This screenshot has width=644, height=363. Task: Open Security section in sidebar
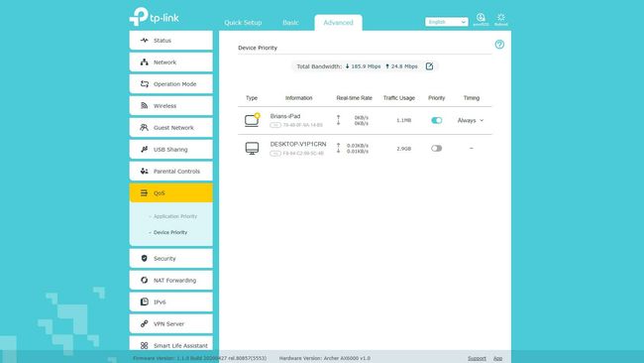point(170,258)
